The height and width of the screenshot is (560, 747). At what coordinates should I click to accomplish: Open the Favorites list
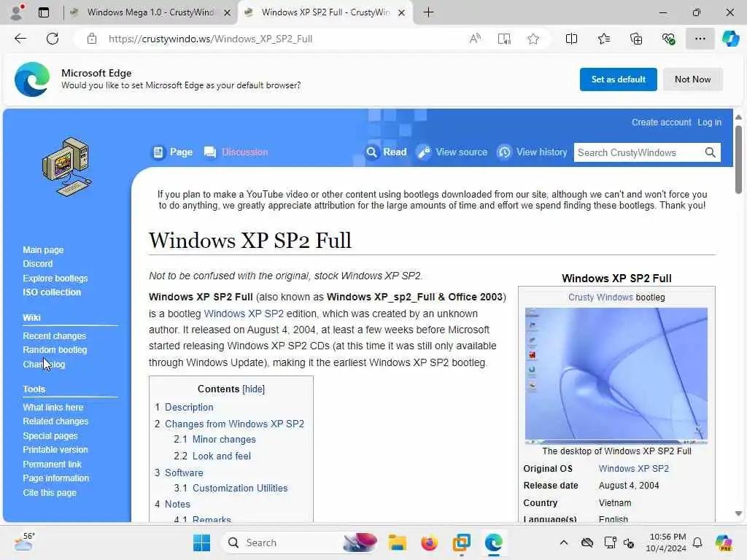coord(603,39)
